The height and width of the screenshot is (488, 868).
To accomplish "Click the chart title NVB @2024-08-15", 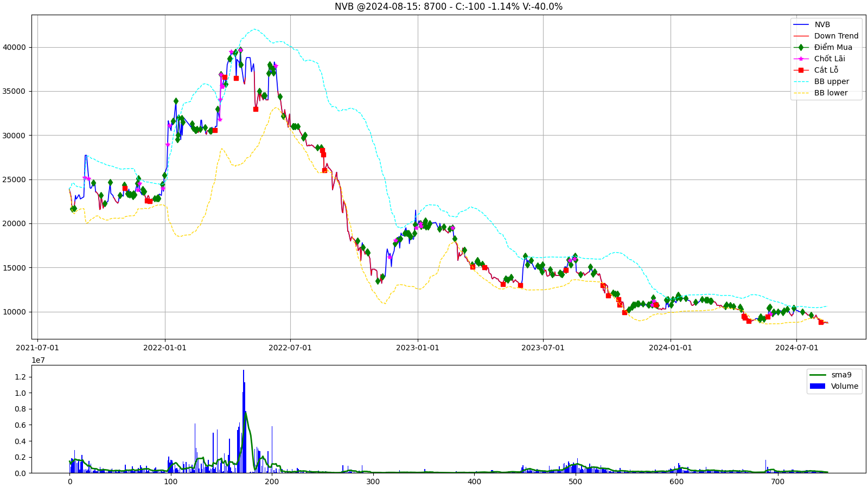I will pyautogui.click(x=448, y=7).
